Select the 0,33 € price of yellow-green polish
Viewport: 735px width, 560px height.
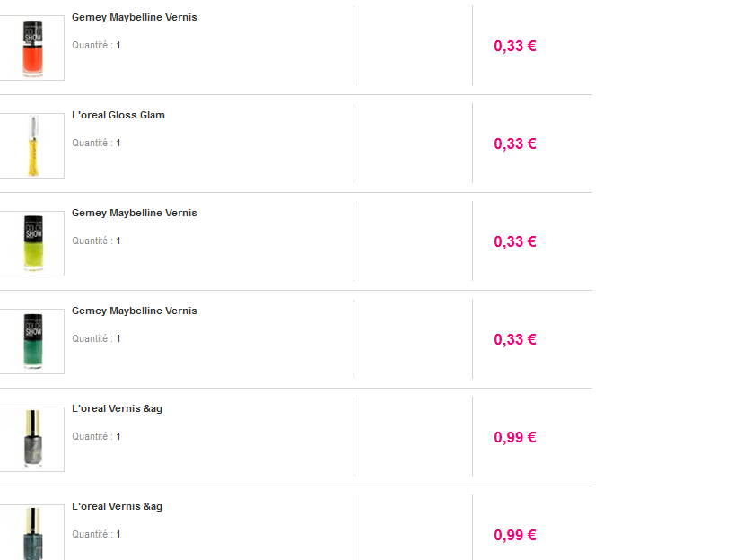click(x=515, y=241)
